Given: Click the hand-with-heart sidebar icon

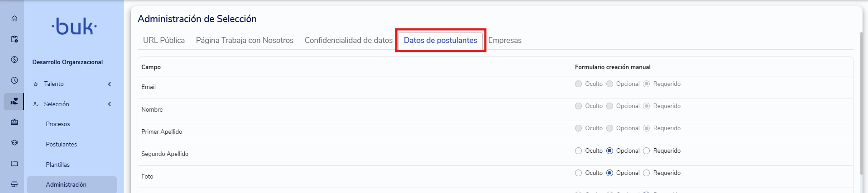Looking at the screenshot, I should [14, 101].
